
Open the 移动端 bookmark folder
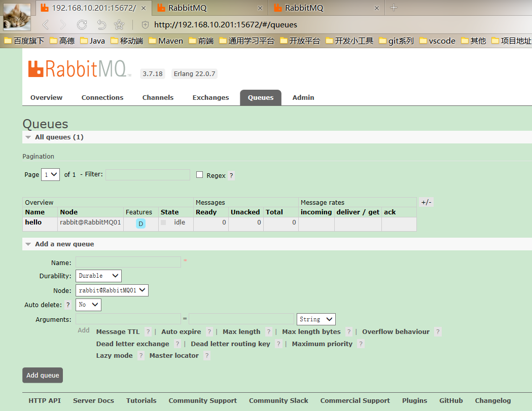127,41
